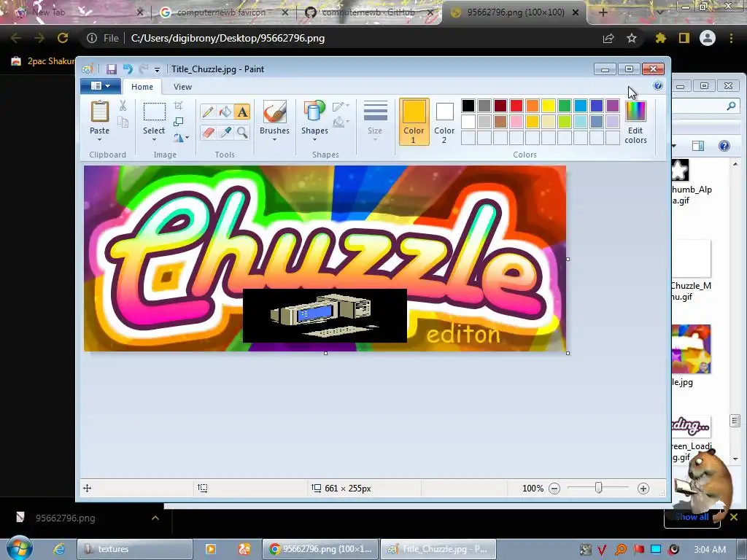Click the zoom out minus button

pyautogui.click(x=554, y=488)
